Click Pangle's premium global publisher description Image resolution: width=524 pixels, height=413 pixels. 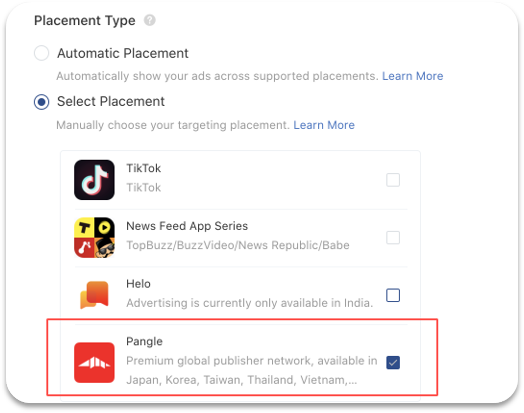pos(252,371)
